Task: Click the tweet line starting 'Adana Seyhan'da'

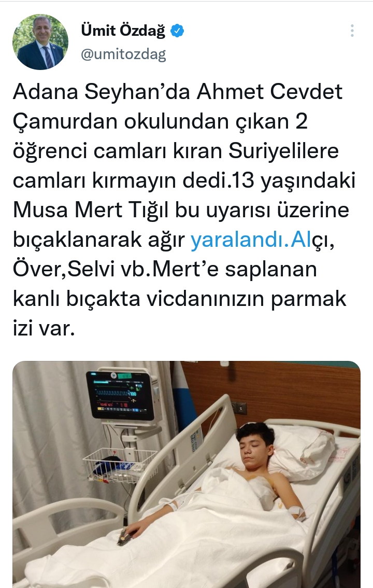Action: point(178,91)
